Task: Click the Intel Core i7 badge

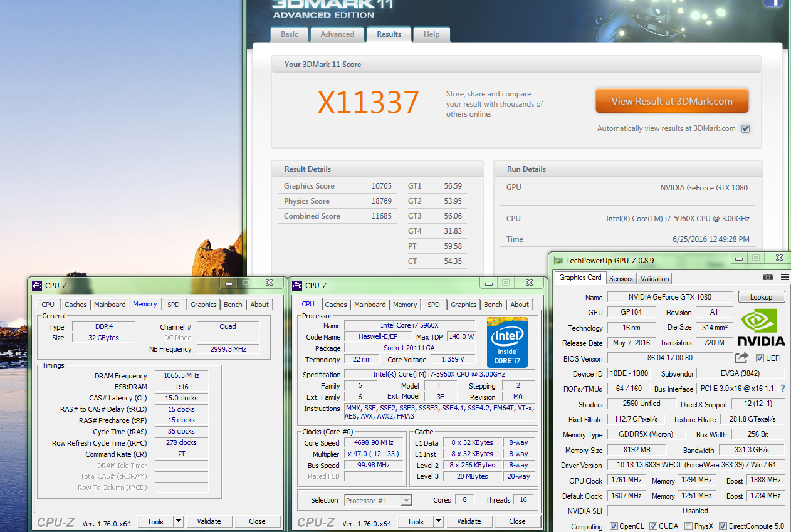Action: click(508, 342)
